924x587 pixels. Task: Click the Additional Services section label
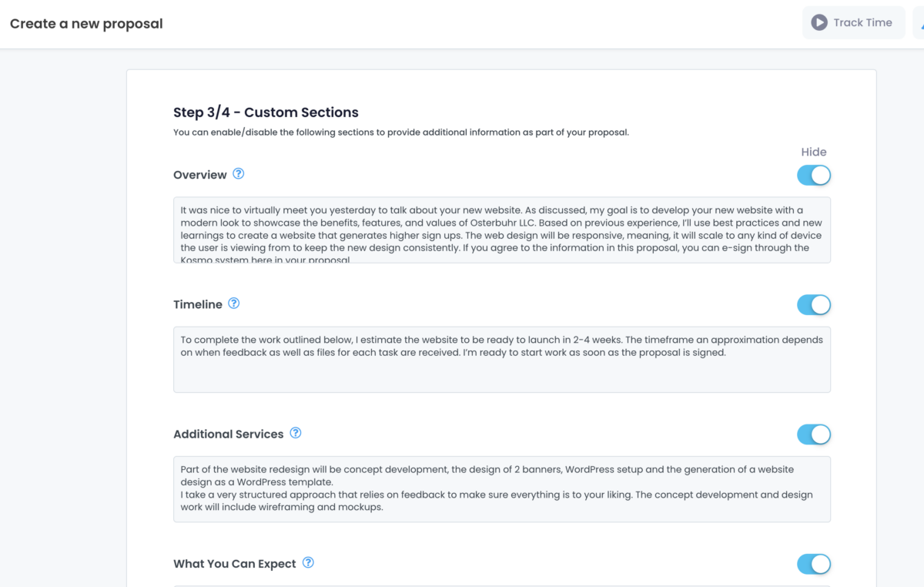point(229,434)
